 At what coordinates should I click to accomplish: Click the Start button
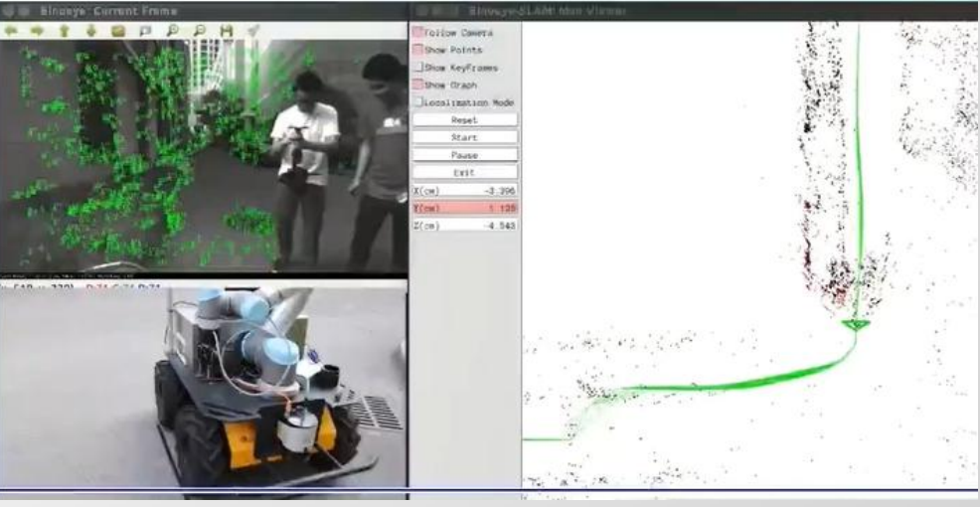[465, 137]
